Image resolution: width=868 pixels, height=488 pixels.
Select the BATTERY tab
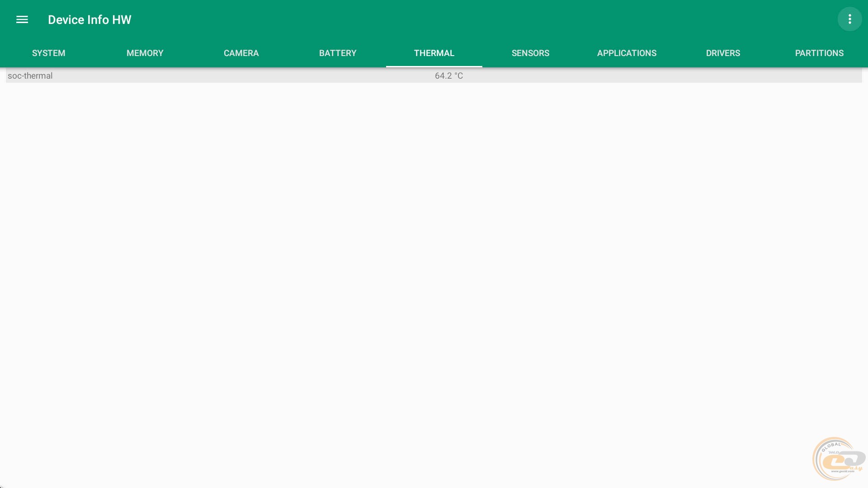tap(338, 53)
